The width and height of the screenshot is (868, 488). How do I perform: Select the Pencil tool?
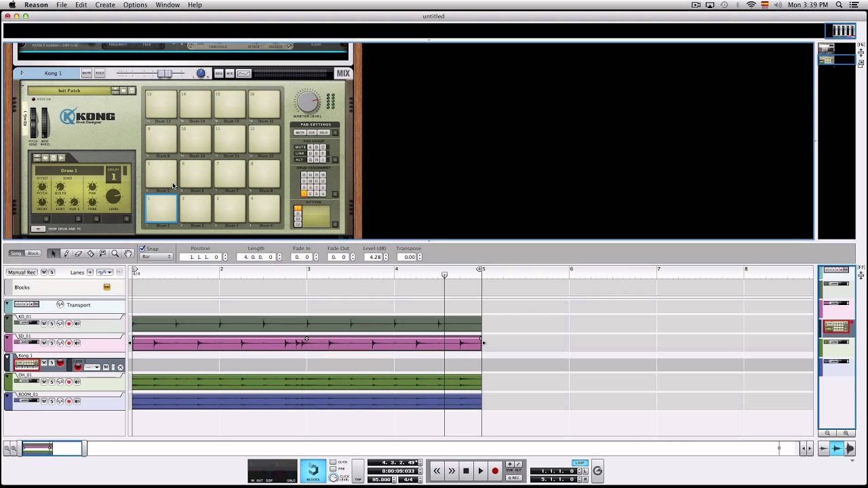pos(66,253)
